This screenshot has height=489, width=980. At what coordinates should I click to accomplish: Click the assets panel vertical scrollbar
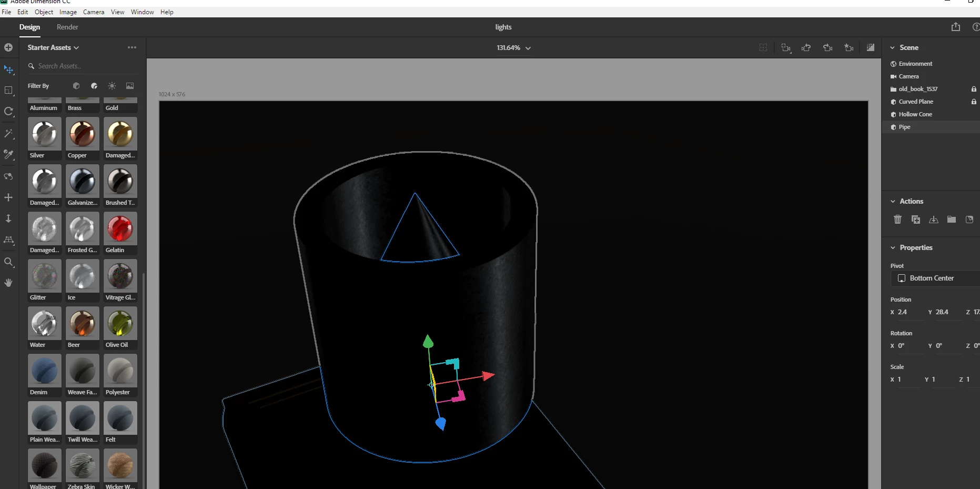coord(144,381)
